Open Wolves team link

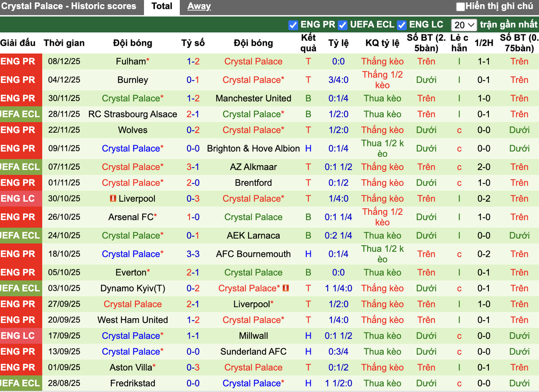[x=133, y=130]
